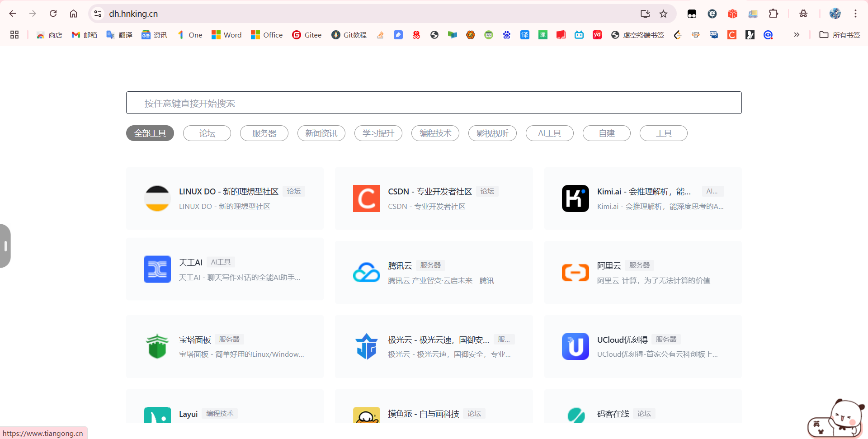
Task: Open 摸鱼派 - 白与画科技 title
Action: pyautogui.click(x=424, y=414)
